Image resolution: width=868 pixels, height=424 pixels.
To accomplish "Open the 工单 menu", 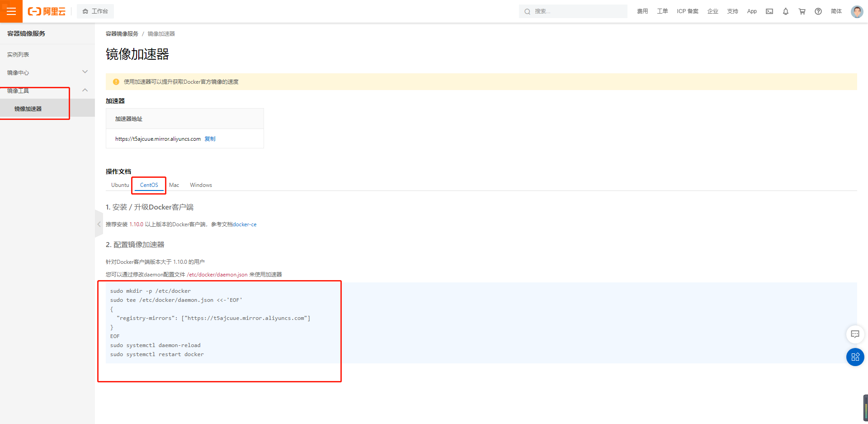I will [x=662, y=11].
